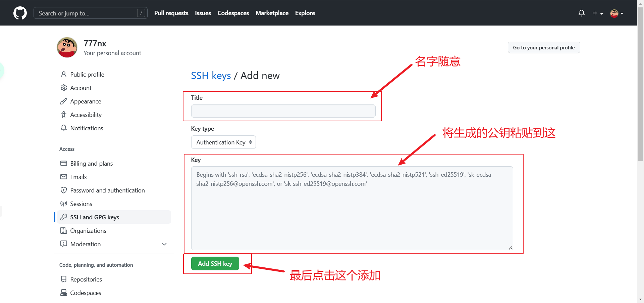Open the notifications bell in header
Viewport: 644px width, 303px height.
(582, 13)
